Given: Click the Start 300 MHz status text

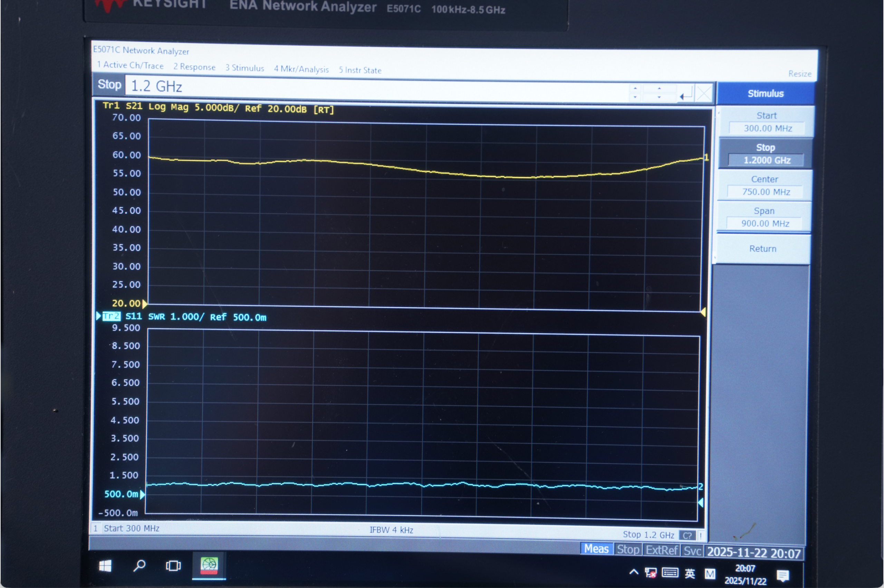Looking at the screenshot, I should coord(131,528).
